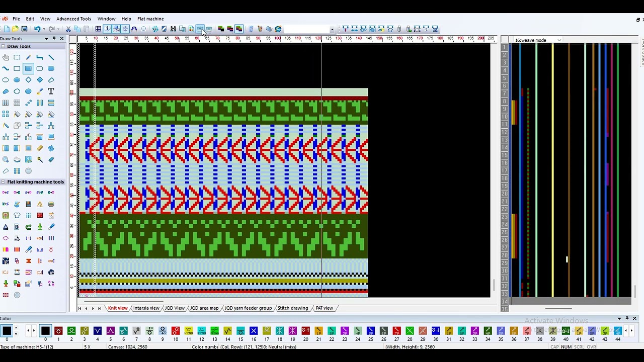The height and width of the screenshot is (362, 644).
Task: Click the Undo arrow icon
Action: (x=37, y=29)
